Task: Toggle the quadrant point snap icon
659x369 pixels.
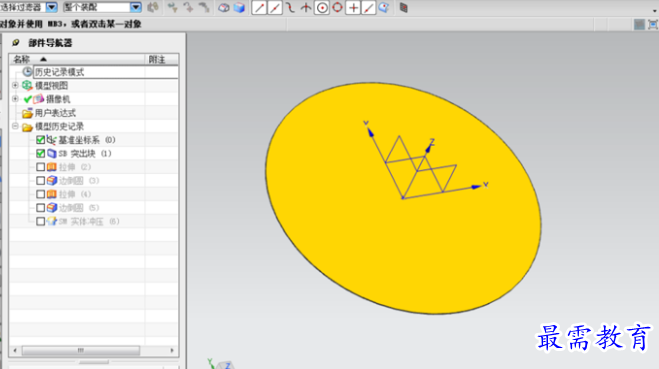Action: 337,8
